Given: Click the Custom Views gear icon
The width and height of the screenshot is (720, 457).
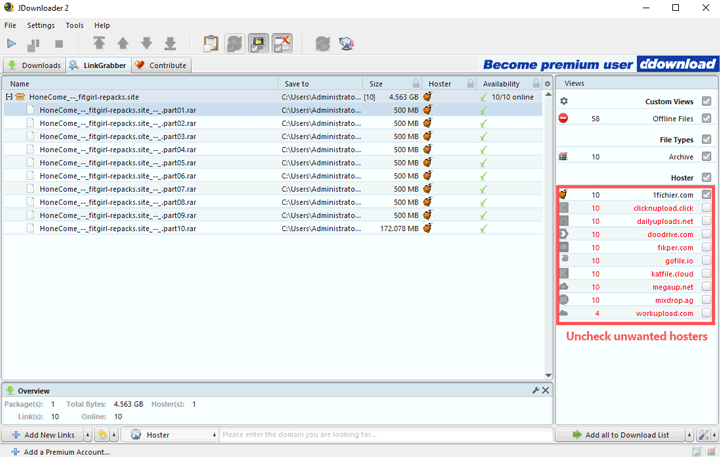Looking at the screenshot, I should click(x=564, y=101).
